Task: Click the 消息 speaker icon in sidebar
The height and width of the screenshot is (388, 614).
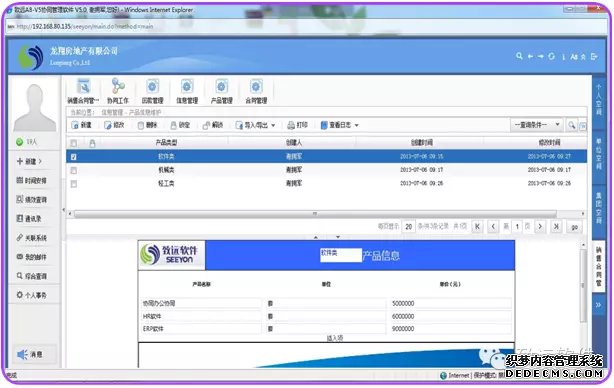Action: (22, 354)
